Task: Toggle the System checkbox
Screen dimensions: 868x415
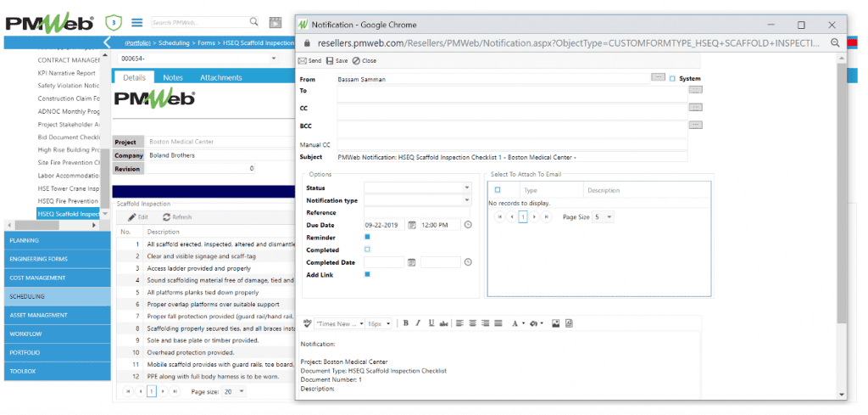Action: coord(672,79)
